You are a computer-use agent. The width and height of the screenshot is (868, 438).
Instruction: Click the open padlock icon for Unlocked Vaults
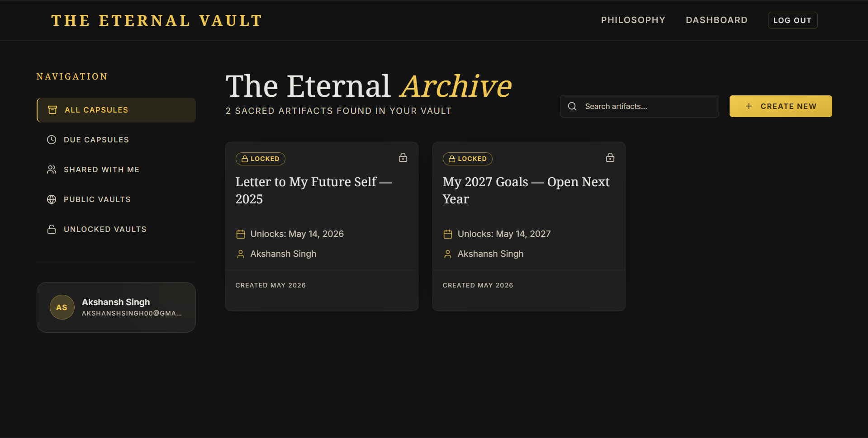click(52, 229)
